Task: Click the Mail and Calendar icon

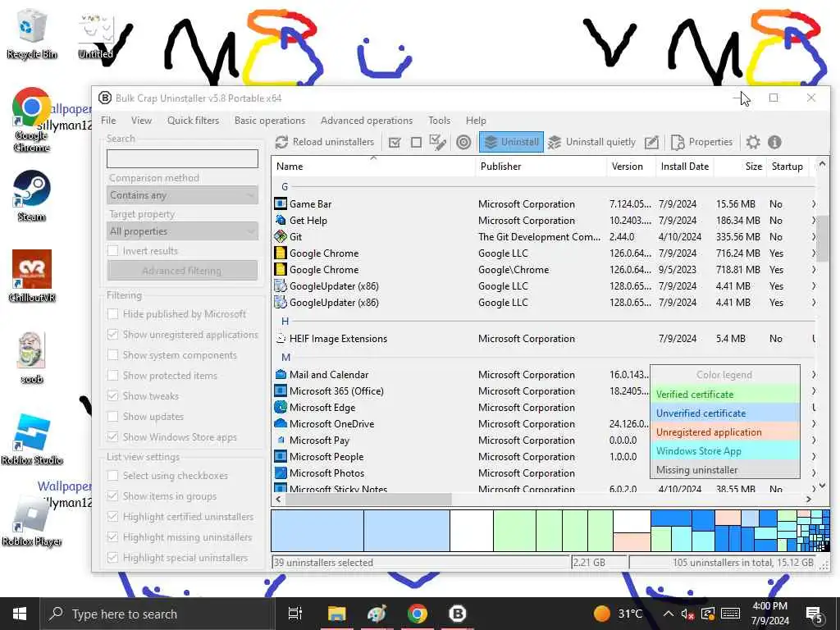Action: click(x=281, y=374)
